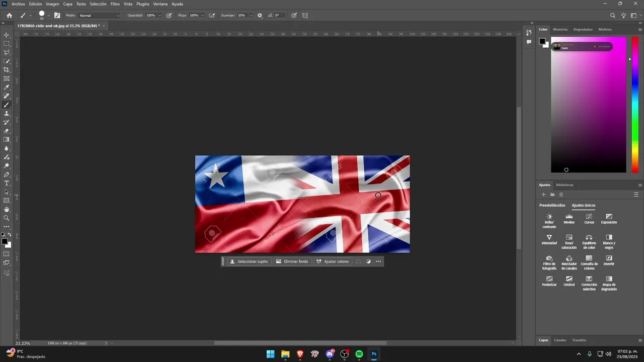Screen dimensions: 644x362
Task: Click Seleccionar sujeto button
Action: pyautogui.click(x=249, y=261)
